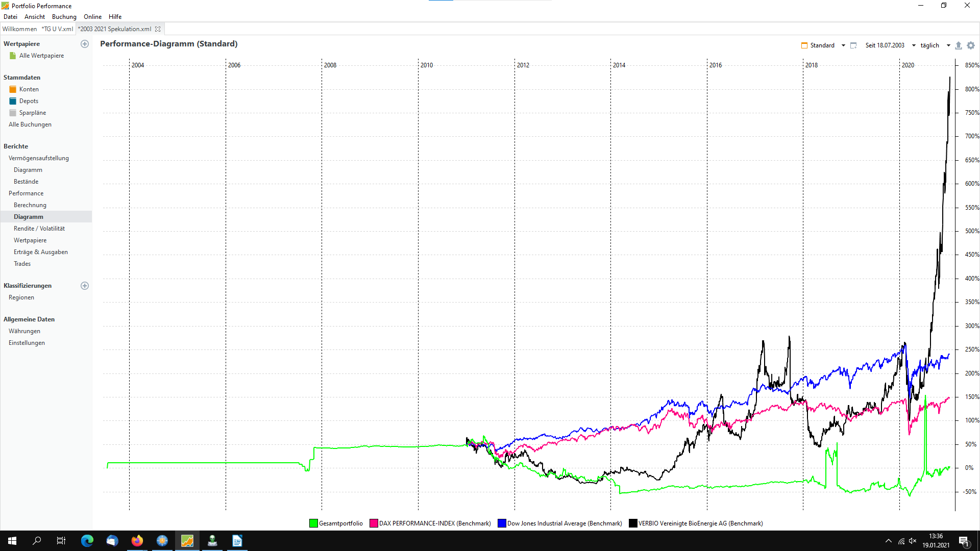Open chart settings gear icon
The width and height of the screenshot is (980, 551).
[x=971, y=45]
